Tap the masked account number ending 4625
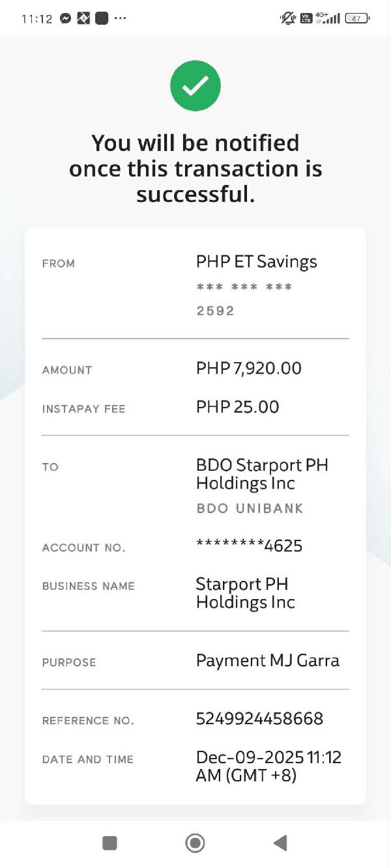 249,546
